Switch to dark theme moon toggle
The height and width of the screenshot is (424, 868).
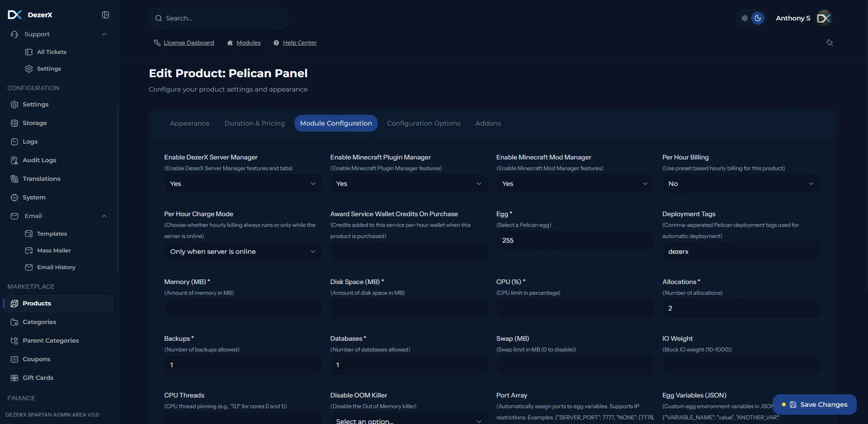pos(758,18)
